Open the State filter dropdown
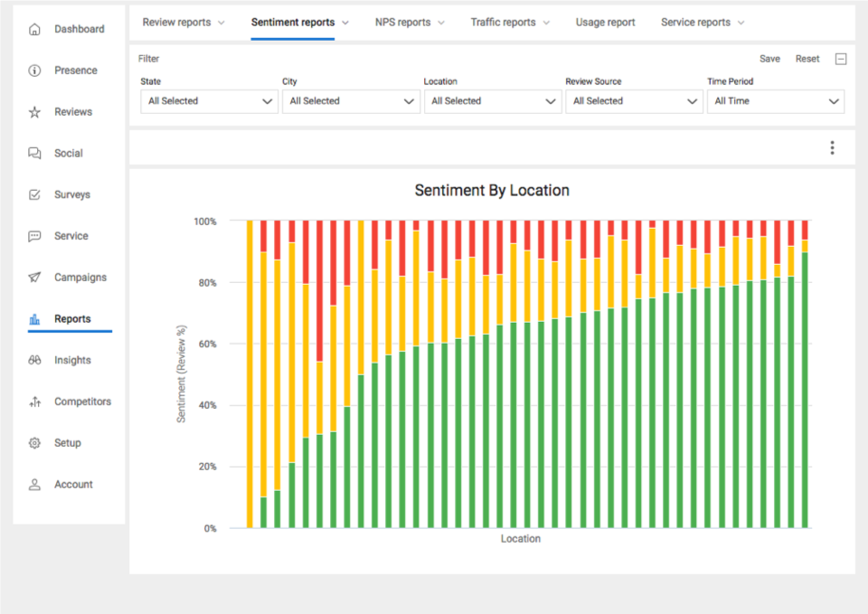Viewport: 868px width, 614px height. click(x=209, y=101)
